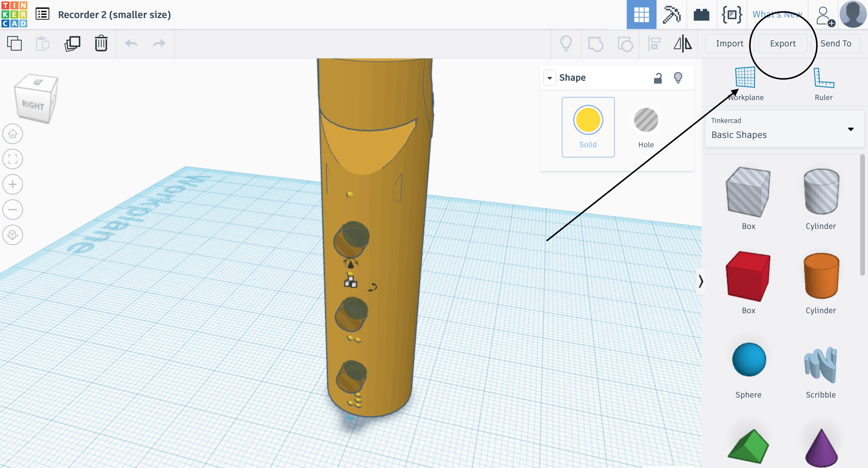
Task: Toggle perspective view cube icon
Action: click(x=13, y=235)
